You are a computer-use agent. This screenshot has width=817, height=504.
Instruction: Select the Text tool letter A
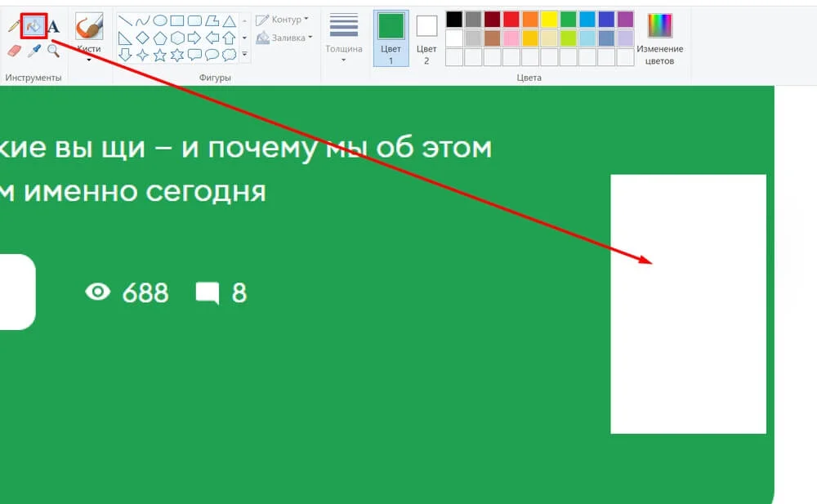pos(53,26)
